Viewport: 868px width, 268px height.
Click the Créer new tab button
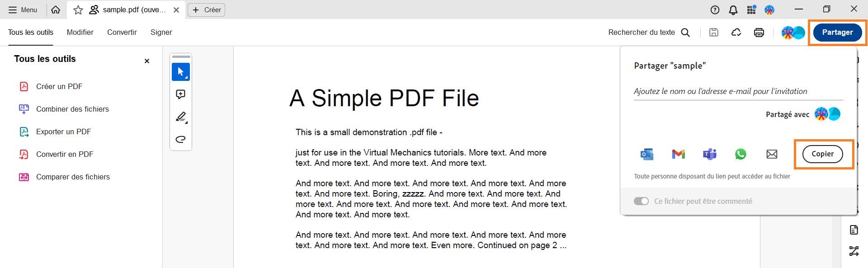[x=206, y=9]
